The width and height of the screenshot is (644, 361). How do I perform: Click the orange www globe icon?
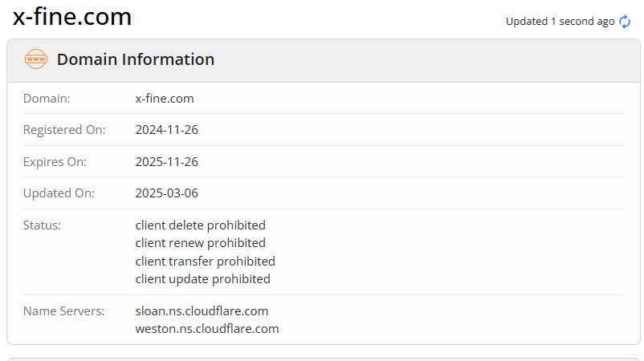[x=36, y=59]
